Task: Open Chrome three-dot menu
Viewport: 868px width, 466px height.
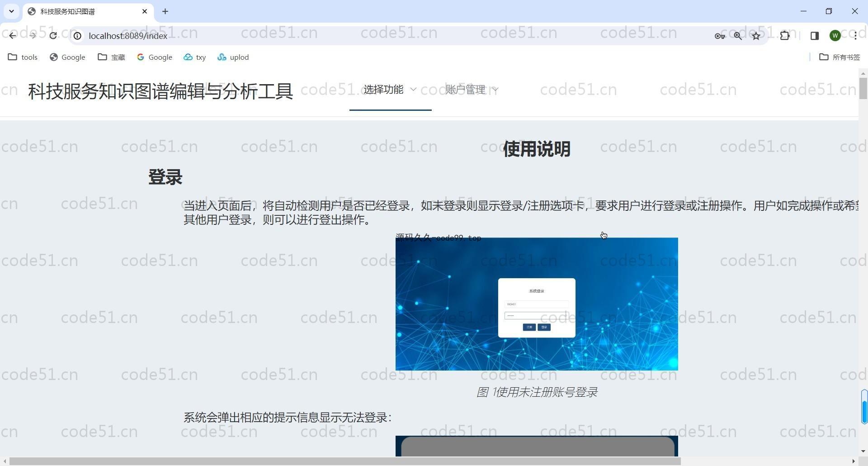Action: pyautogui.click(x=855, y=36)
